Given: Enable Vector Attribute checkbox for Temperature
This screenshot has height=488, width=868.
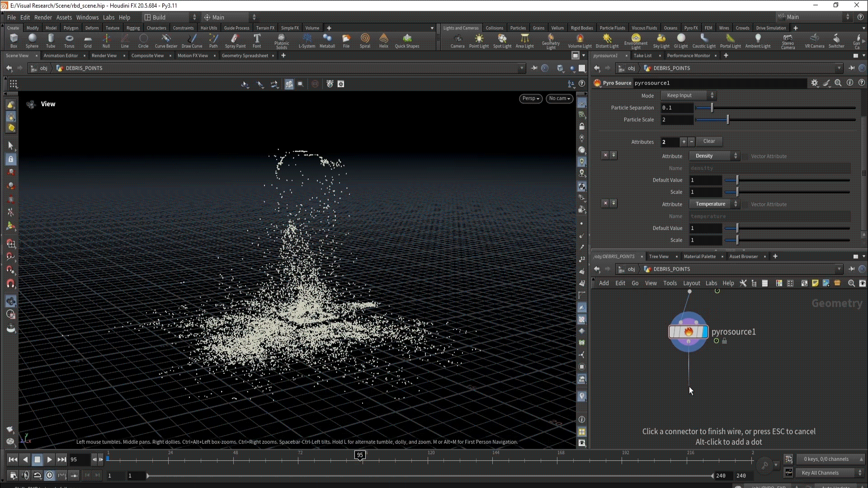Looking at the screenshot, I should point(745,204).
